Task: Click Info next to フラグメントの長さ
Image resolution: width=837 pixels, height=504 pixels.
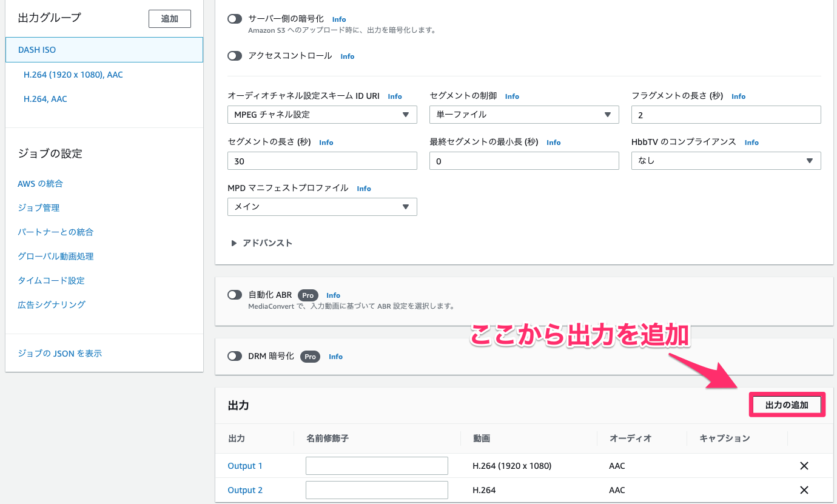Action: point(738,96)
